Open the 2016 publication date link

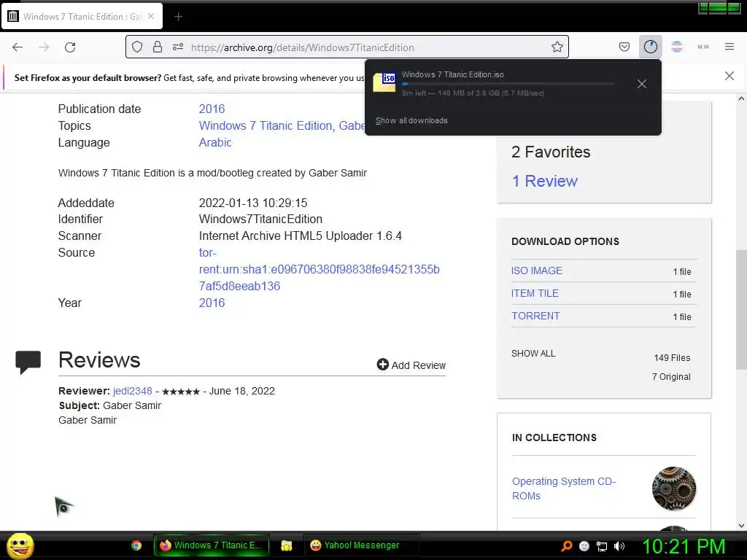point(212,109)
